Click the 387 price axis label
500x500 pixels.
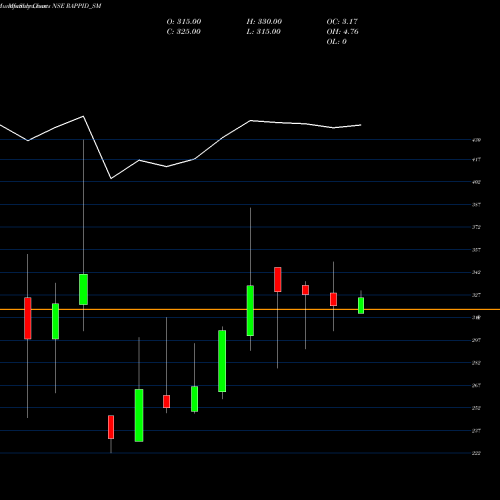pyautogui.click(x=476, y=205)
